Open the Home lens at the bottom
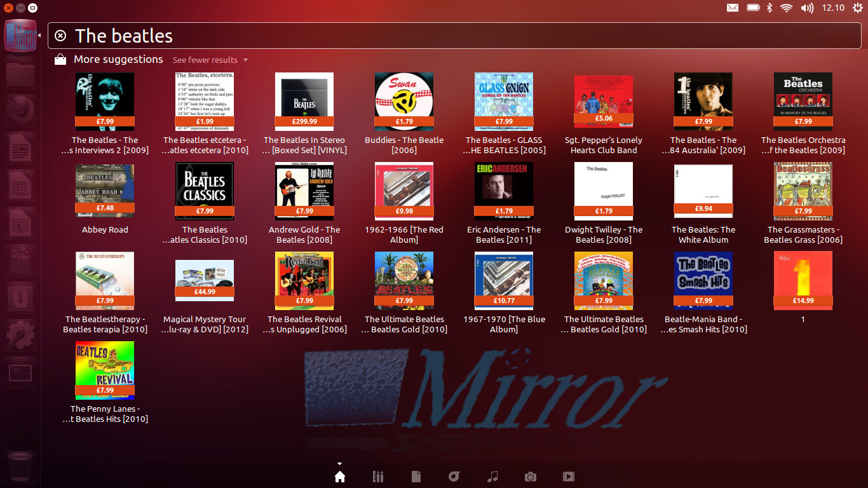Viewport: 868px width, 488px height. coord(340,477)
